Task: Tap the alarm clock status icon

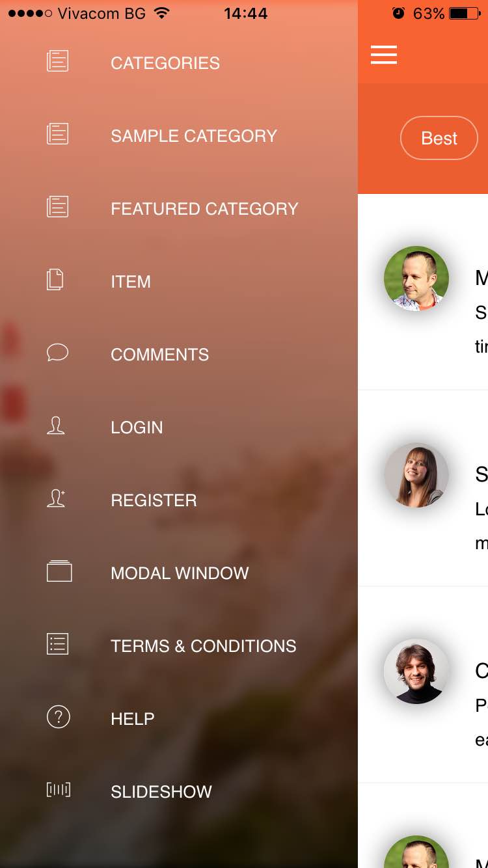Action: (x=399, y=13)
